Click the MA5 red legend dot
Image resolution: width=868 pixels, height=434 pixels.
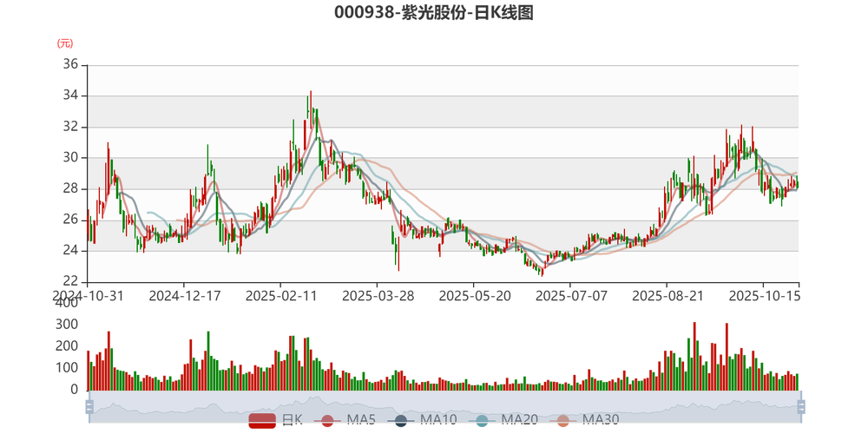(x=326, y=421)
